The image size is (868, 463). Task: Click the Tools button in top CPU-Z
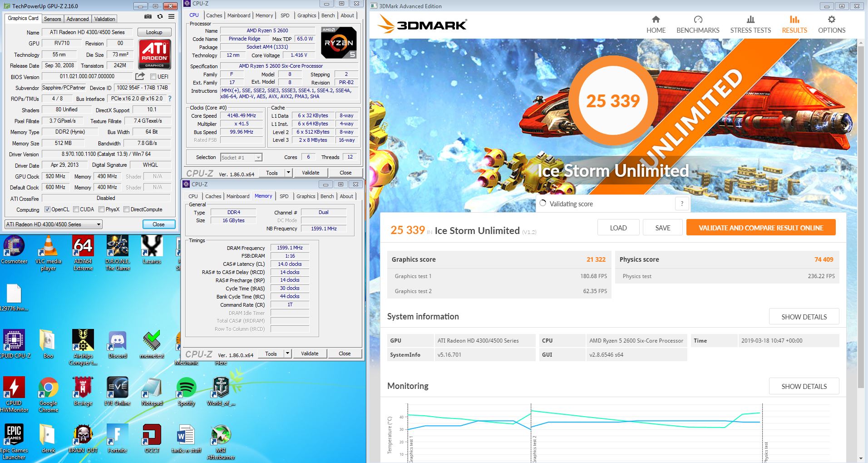(x=272, y=173)
